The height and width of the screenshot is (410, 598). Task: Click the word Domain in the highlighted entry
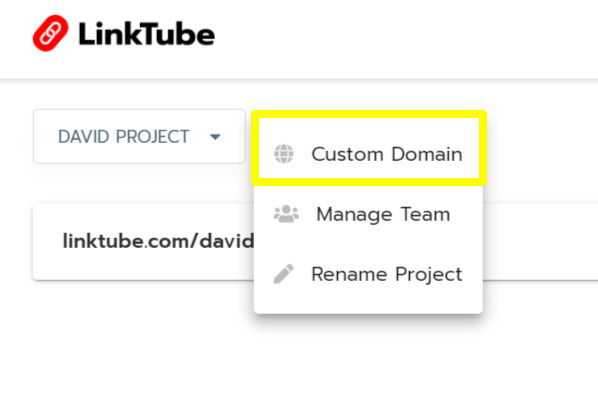click(427, 154)
